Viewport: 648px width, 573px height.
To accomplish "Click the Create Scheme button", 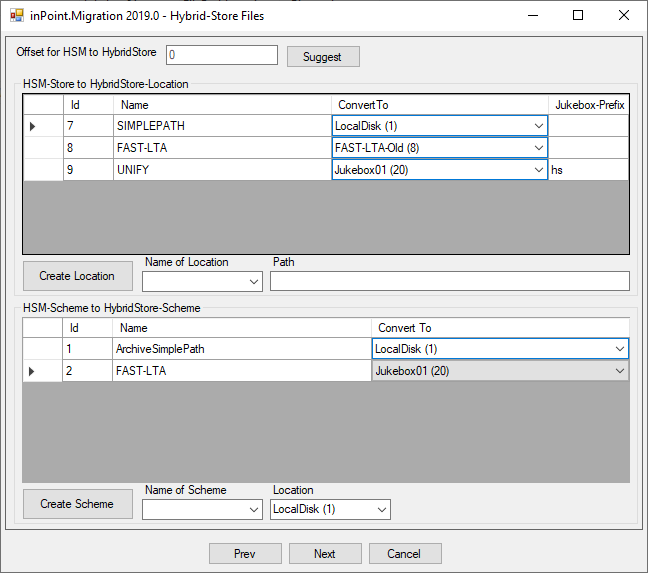I will click(77, 504).
